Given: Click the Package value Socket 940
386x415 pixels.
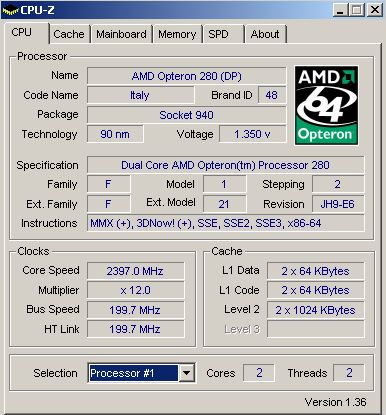Looking at the screenshot, I should click(186, 115).
